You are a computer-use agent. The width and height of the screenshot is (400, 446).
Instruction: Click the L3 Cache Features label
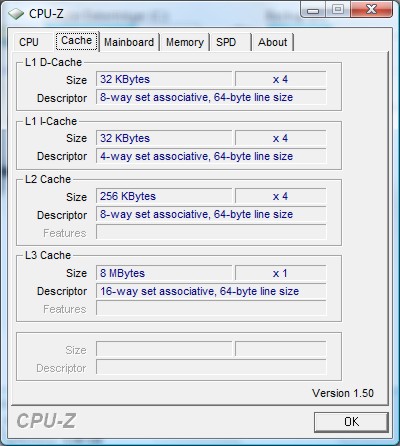[x=65, y=309]
